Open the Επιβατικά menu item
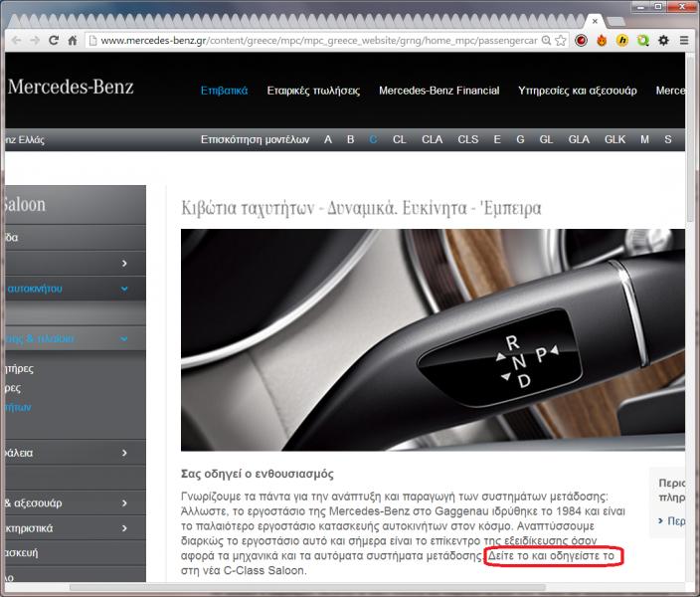 [224, 91]
